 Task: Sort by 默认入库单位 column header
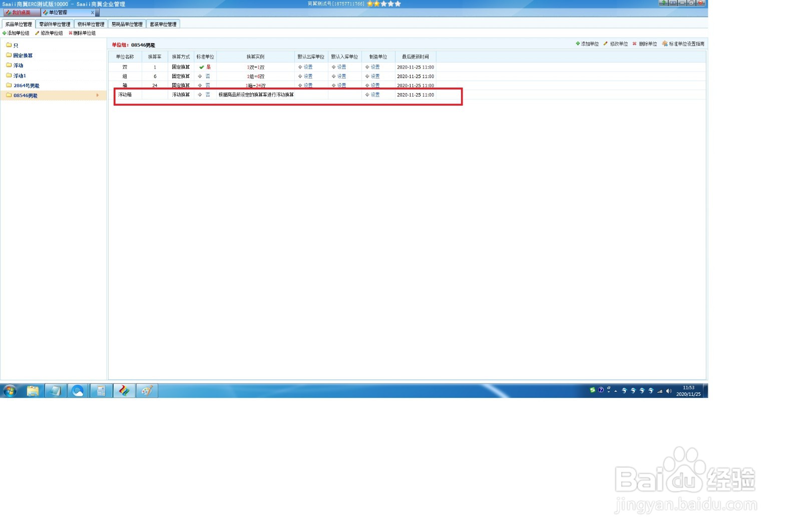344,57
